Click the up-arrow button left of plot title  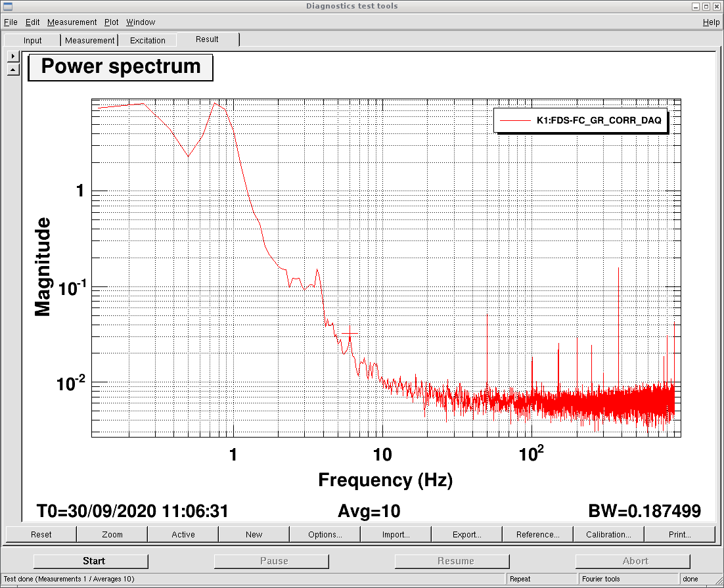tap(13, 69)
